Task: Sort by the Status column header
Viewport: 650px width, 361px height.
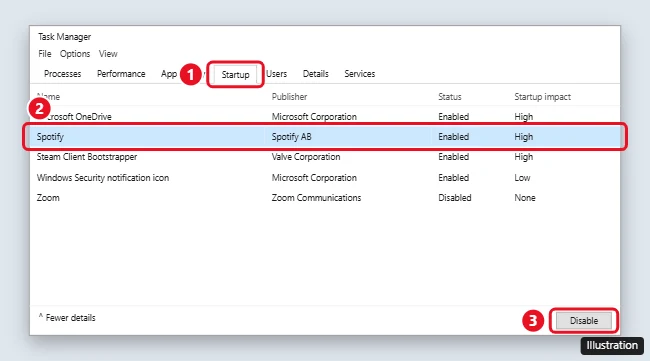Action: 450,97
